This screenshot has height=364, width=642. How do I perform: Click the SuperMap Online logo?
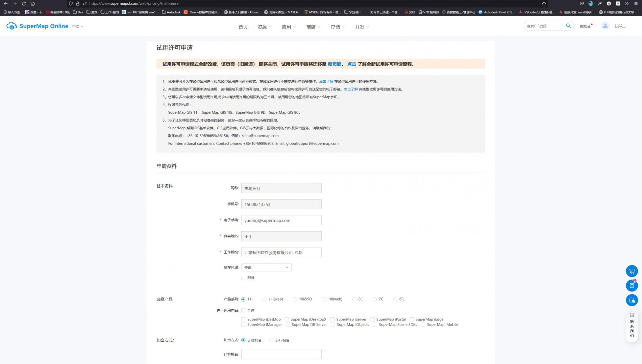37,26
